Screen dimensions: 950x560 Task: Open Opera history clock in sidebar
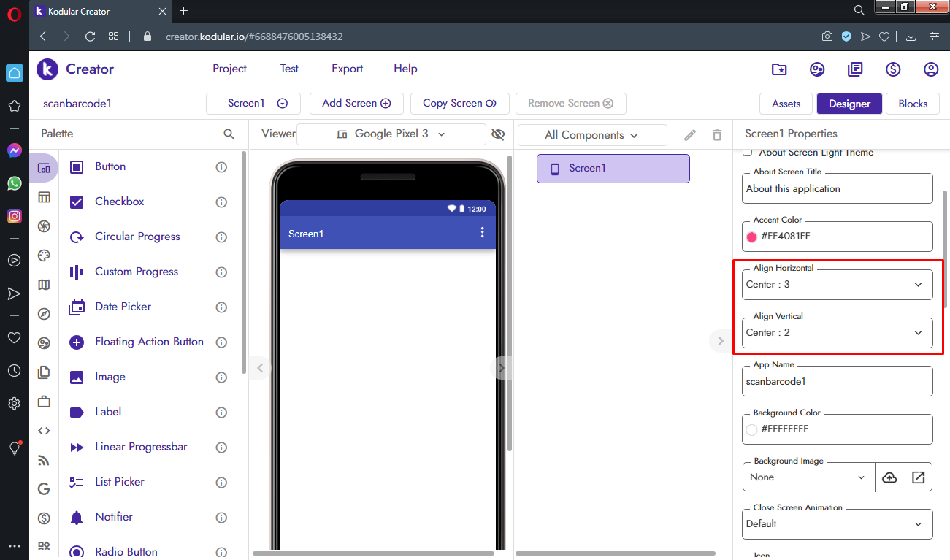(14, 371)
